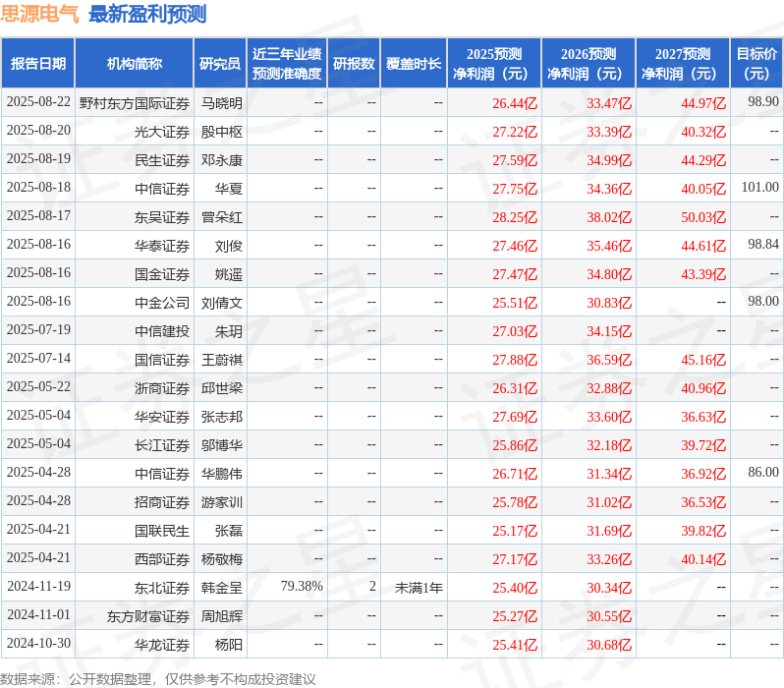This screenshot has height=688, width=784.
Task: Click the 思源电气 title text
Action: coord(39,14)
